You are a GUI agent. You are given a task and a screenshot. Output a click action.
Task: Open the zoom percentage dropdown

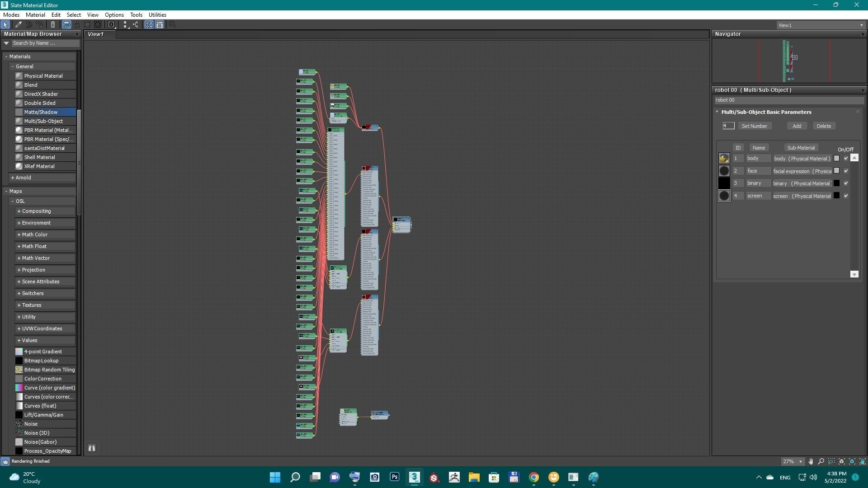pos(801,461)
